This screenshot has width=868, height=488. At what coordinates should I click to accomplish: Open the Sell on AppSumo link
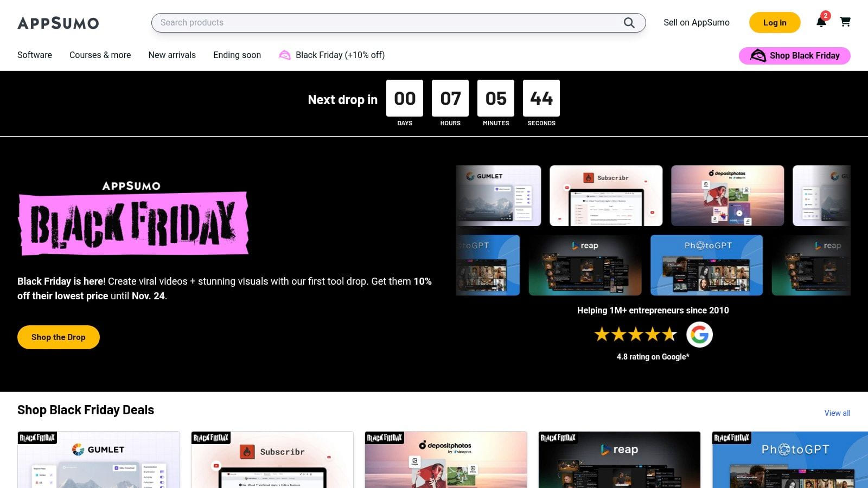pos(696,23)
